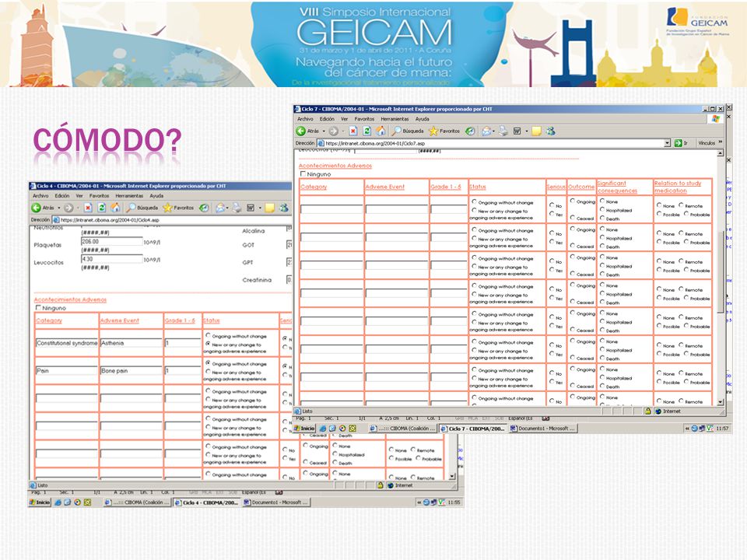This screenshot has height=560, width=747.
Task: Click the Media globe icon in Ciclo 7 toolbar
Action: [x=470, y=131]
